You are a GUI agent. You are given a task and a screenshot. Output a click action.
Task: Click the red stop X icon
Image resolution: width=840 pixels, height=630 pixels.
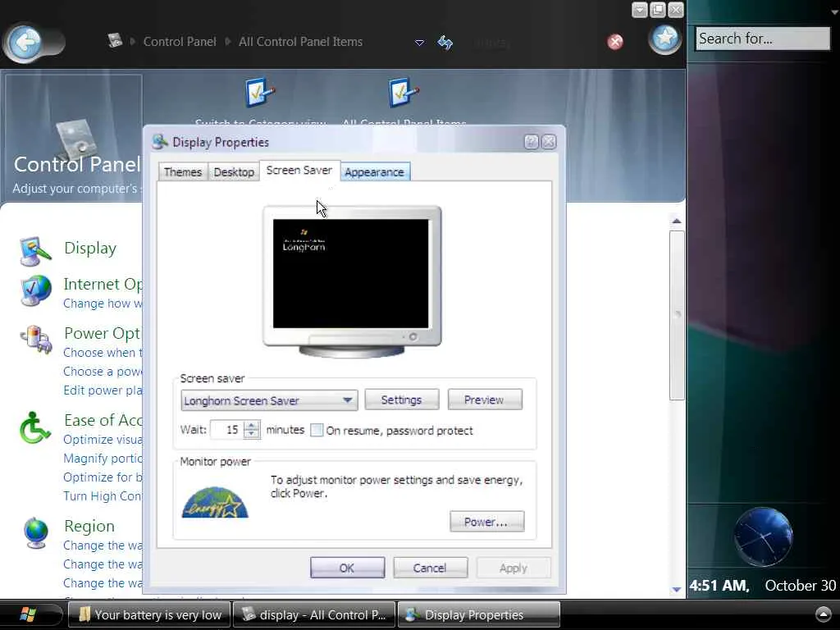[615, 42]
